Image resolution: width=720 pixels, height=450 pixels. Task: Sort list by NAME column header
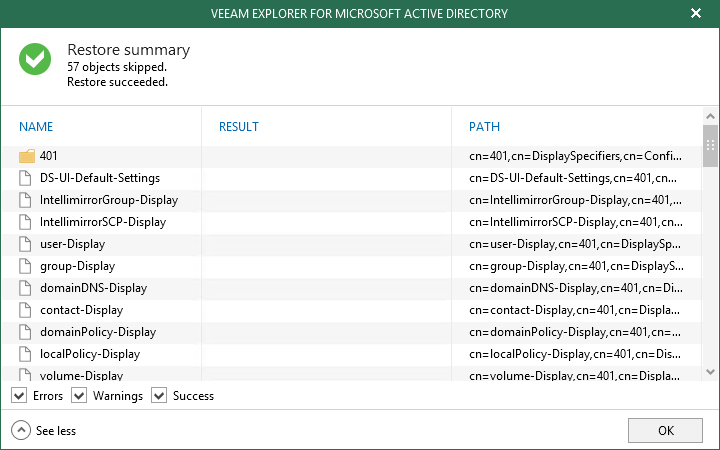click(x=36, y=127)
